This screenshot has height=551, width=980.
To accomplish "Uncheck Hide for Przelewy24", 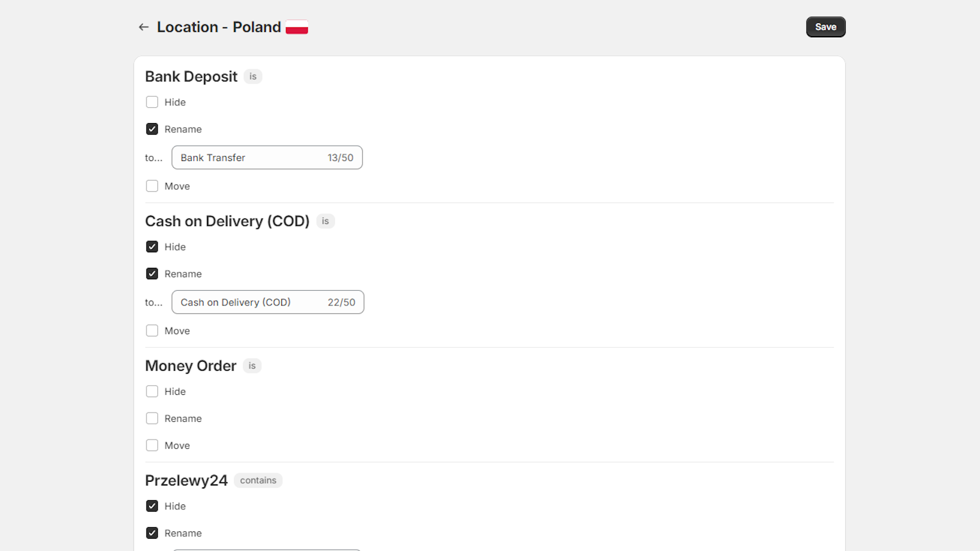I will [152, 506].
